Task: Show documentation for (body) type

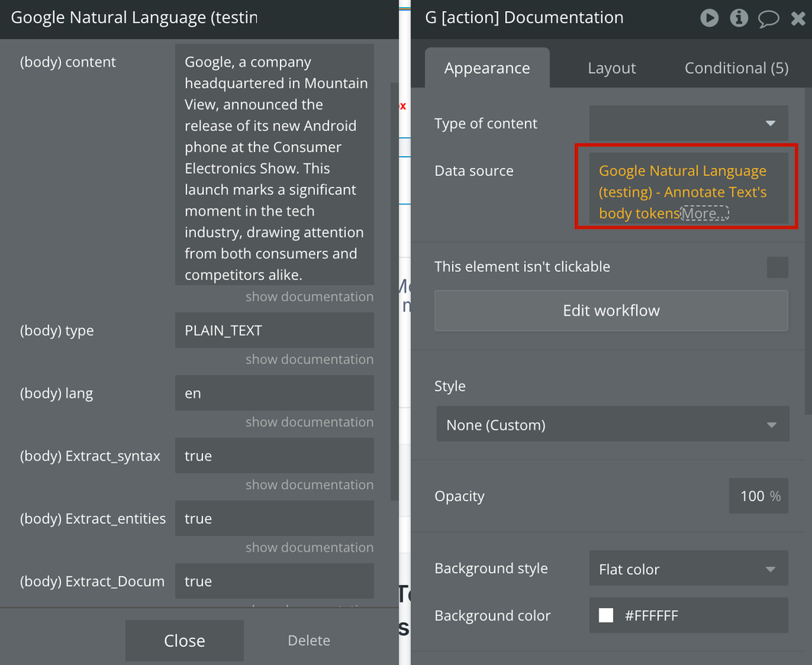Action: pos(309,359)
